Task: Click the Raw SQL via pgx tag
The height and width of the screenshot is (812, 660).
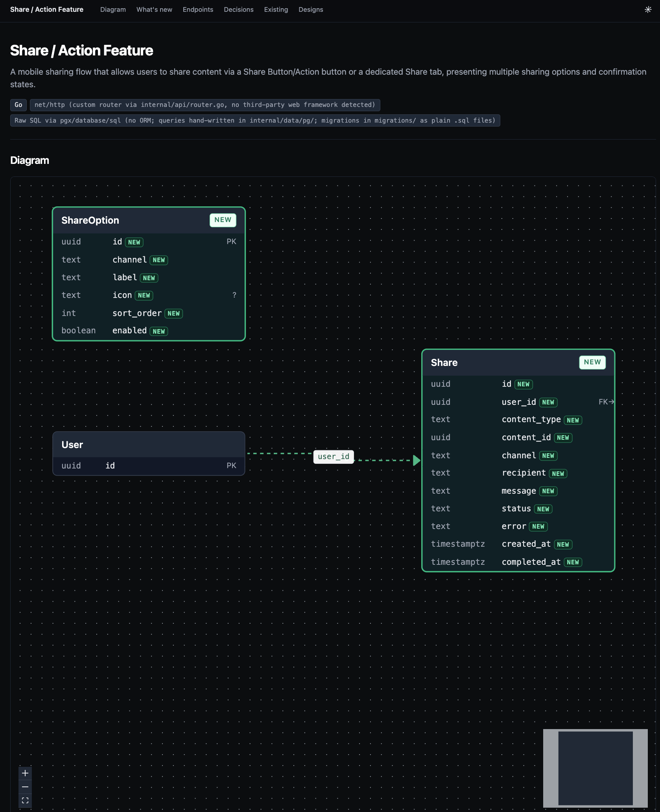Action: point(255,121)
